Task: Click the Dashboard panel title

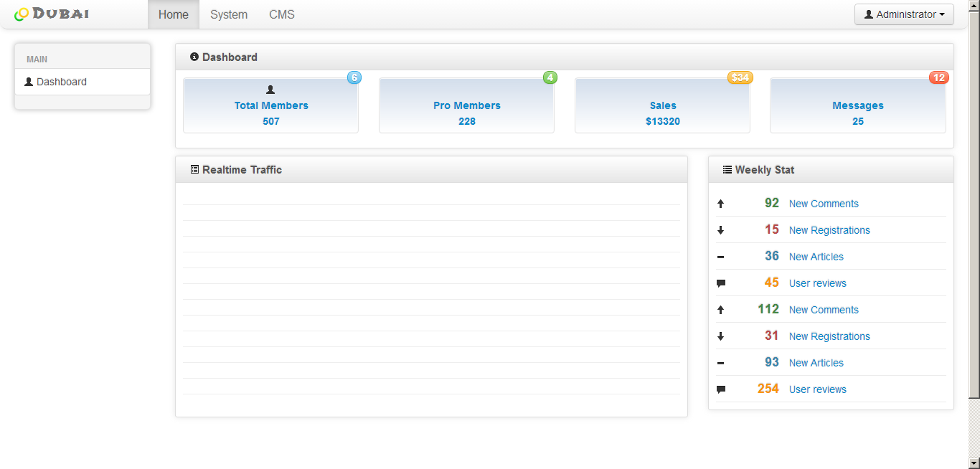Action: tap(230, 57)
